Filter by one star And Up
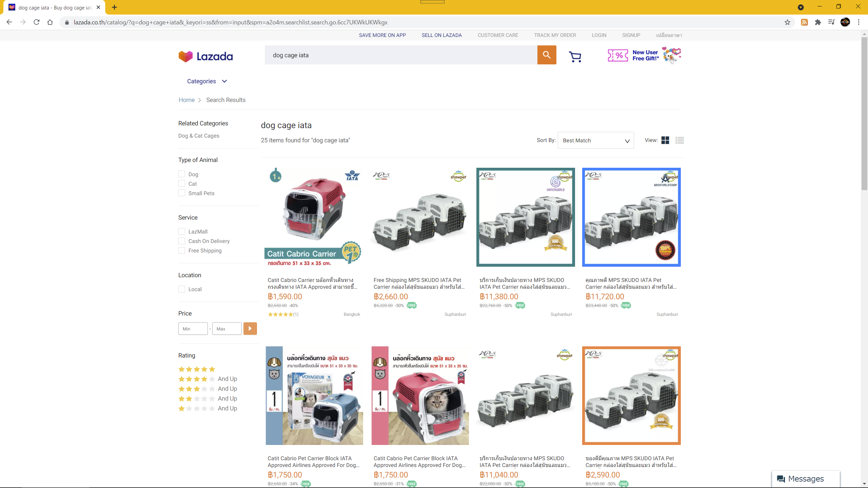Image resolution: width=868 pixels, height=488 pixels. coord(208,408)
